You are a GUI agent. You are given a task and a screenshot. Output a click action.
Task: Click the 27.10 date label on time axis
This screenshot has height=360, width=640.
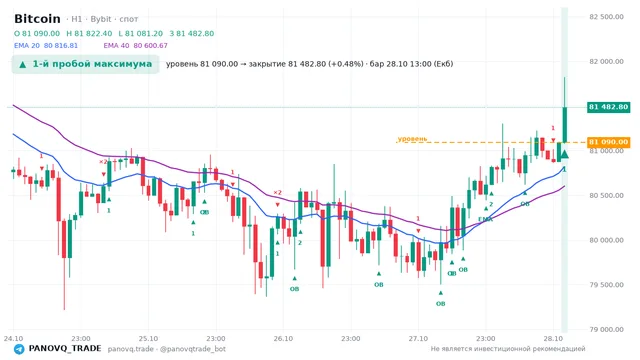[x=418, y=338]
